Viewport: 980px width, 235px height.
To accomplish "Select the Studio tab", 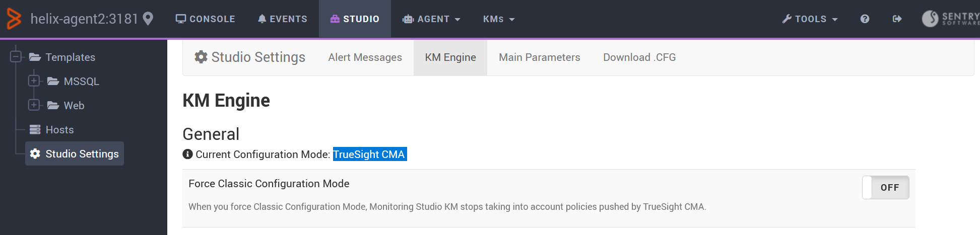I will (355, 19).
